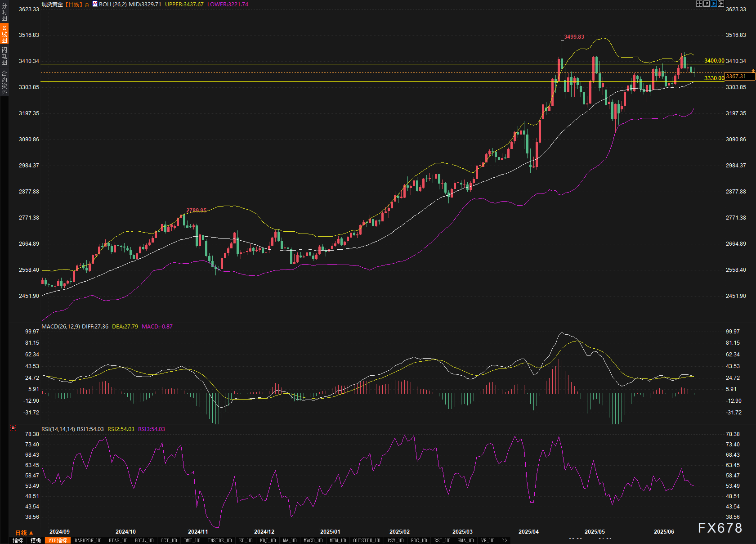Select the BOLL_UD indicator
756x544 pixels.
[144, 540]
